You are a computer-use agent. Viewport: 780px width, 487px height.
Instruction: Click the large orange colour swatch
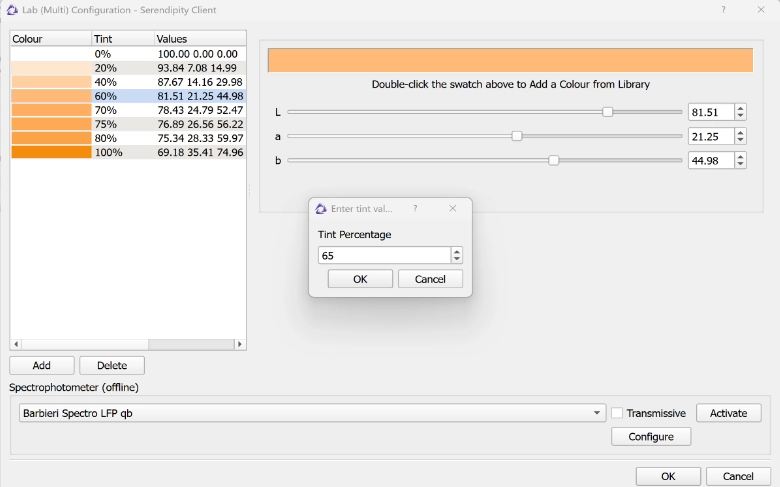510,60
